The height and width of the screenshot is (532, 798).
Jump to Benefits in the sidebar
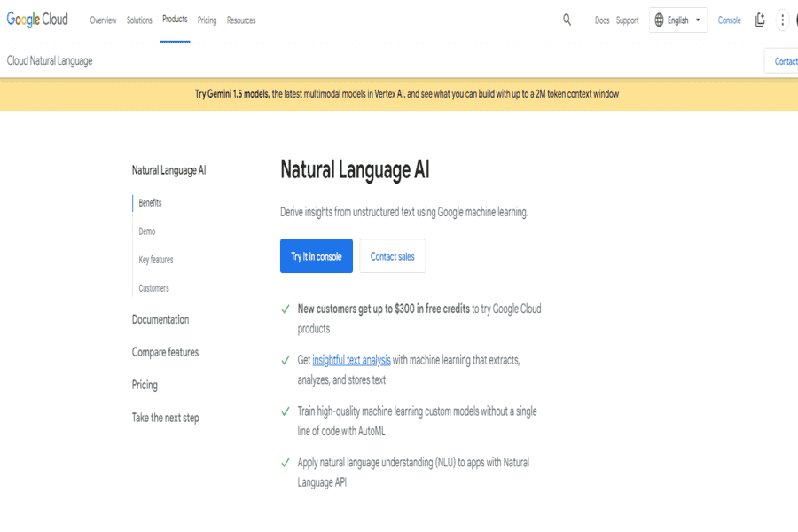pyautogui.click(x=150, y=203)
